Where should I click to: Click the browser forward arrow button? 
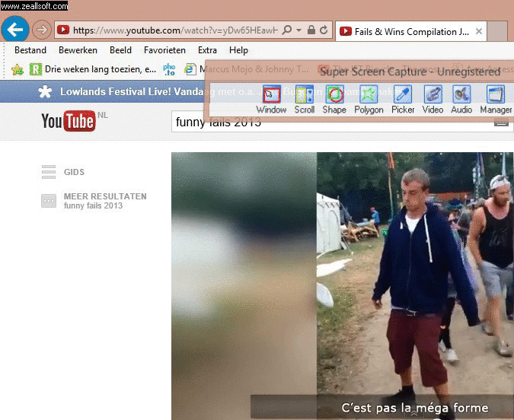tap(42, 30)
